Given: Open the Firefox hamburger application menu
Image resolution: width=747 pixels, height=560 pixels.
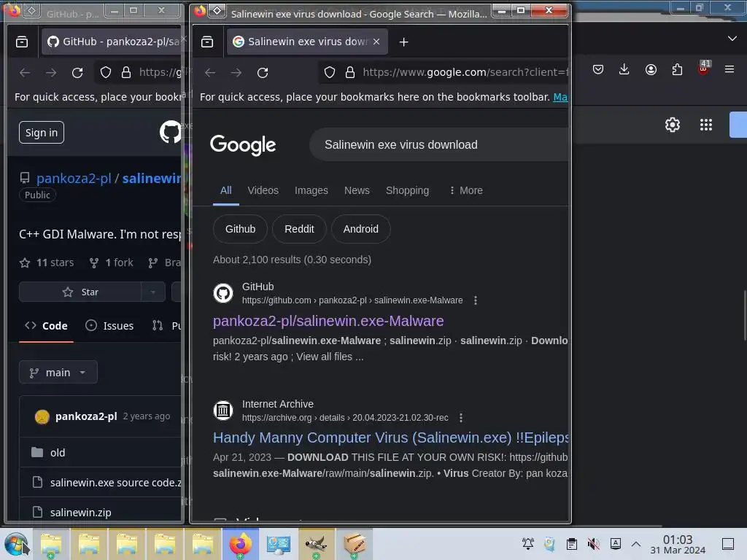Looking at the screenshot, I should 729,69.
